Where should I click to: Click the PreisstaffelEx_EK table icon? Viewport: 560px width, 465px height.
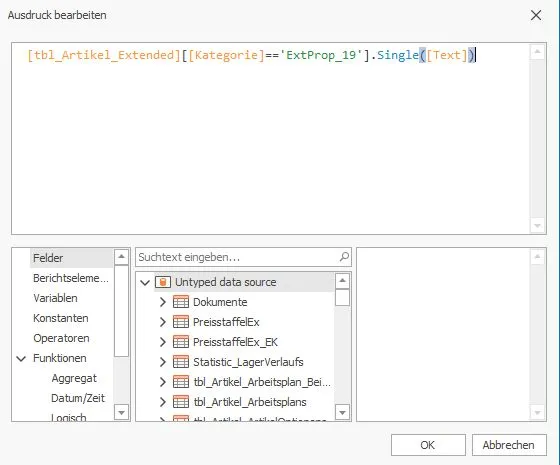181,342
